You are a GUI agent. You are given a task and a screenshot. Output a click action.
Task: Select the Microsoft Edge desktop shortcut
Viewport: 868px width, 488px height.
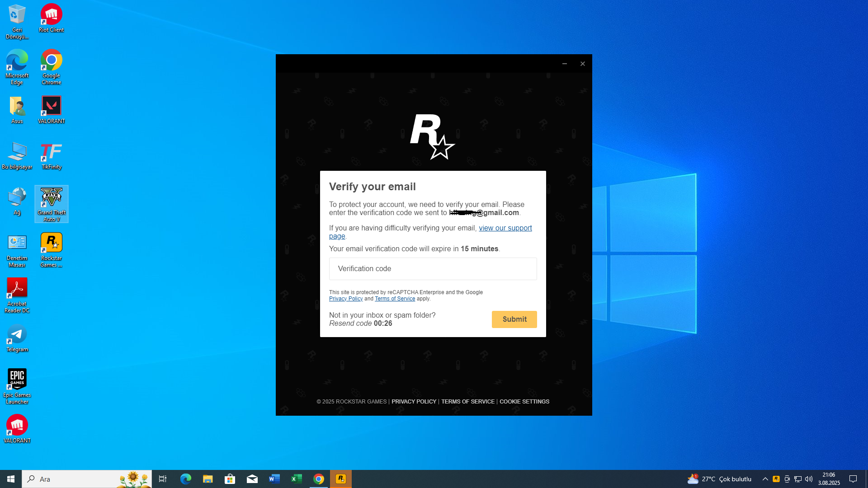point(17,67)
